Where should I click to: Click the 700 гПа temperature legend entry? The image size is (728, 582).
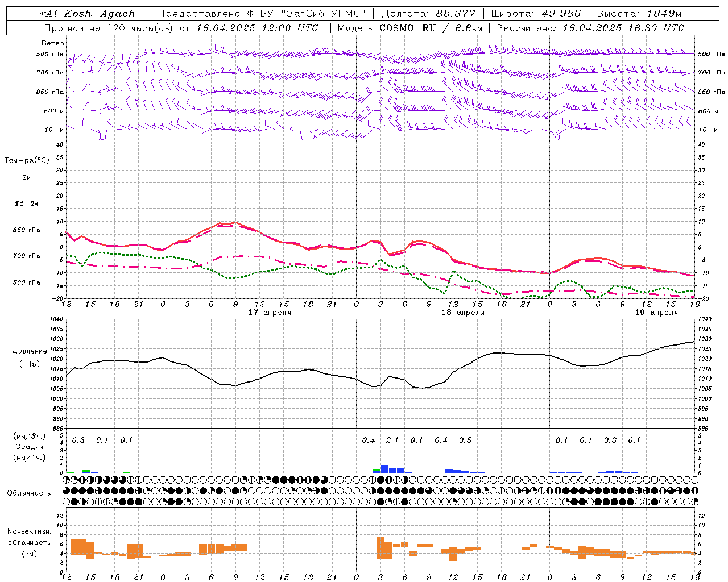[26, 256]
